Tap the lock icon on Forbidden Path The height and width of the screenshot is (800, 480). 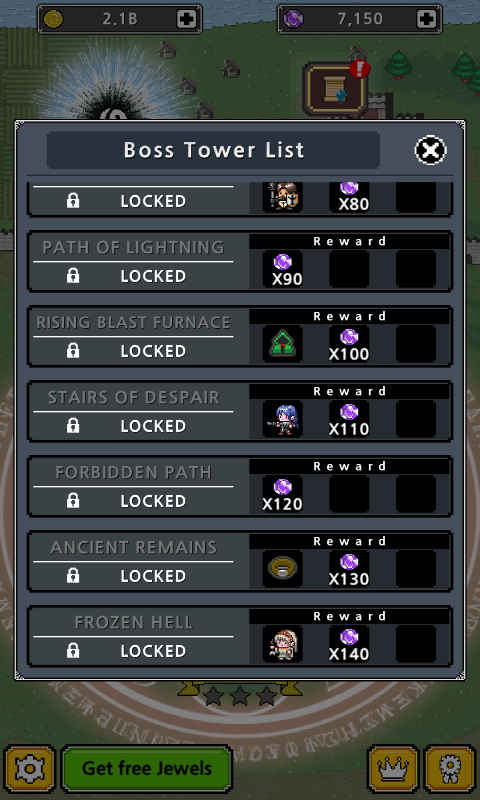[73, 501]
